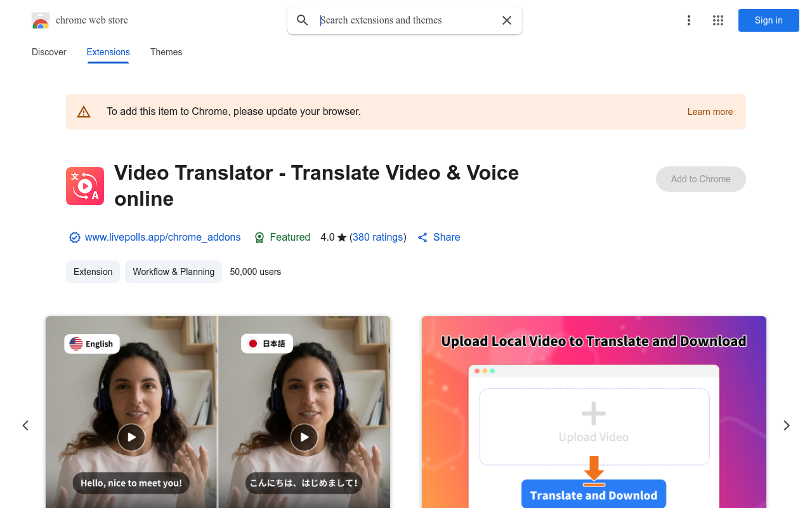The height and width of the screenshot is (508, 812).
Task: Click the Translate and Downlod button in screenshot
Action: [594, 495]
